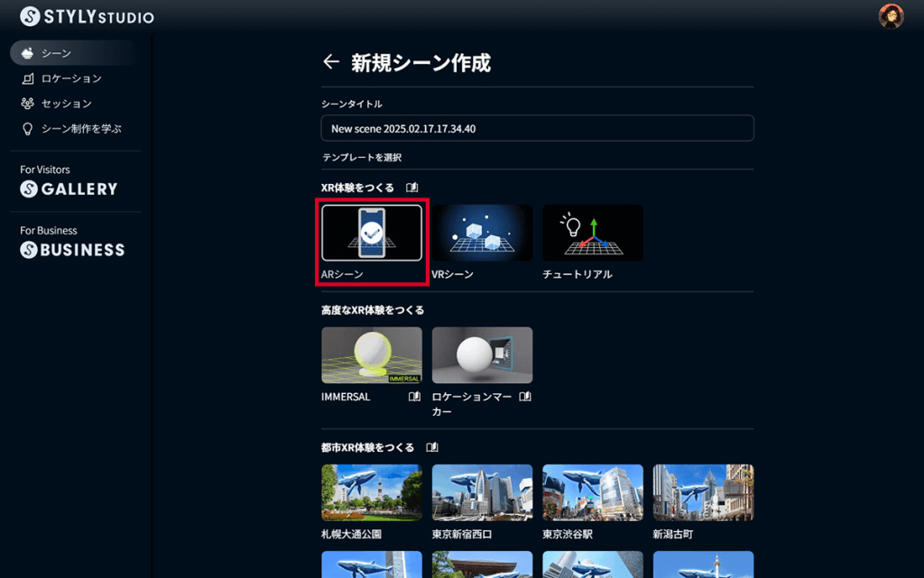Select the VRシーン template
Viewport: 924px width, 578px height.
482,233
